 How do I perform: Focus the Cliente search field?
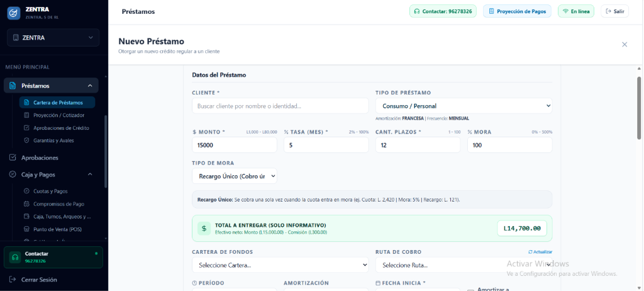pos(280,106)
